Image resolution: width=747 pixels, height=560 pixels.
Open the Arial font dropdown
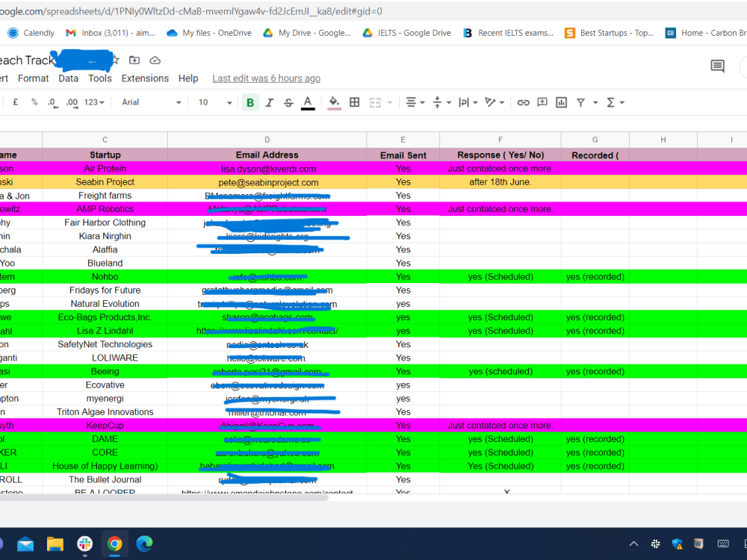coord(151,102)
